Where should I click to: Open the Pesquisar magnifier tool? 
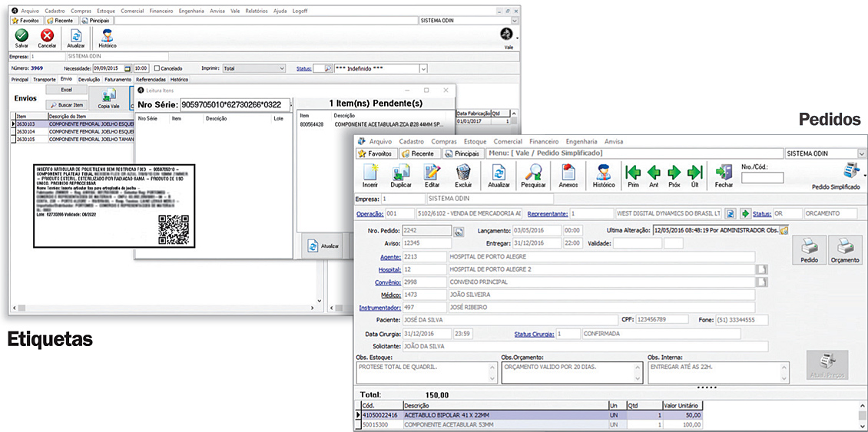click(533, 173)
